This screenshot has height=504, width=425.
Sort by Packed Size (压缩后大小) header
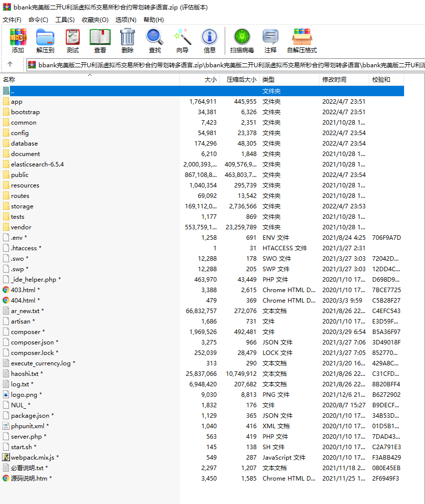[239, 80]
